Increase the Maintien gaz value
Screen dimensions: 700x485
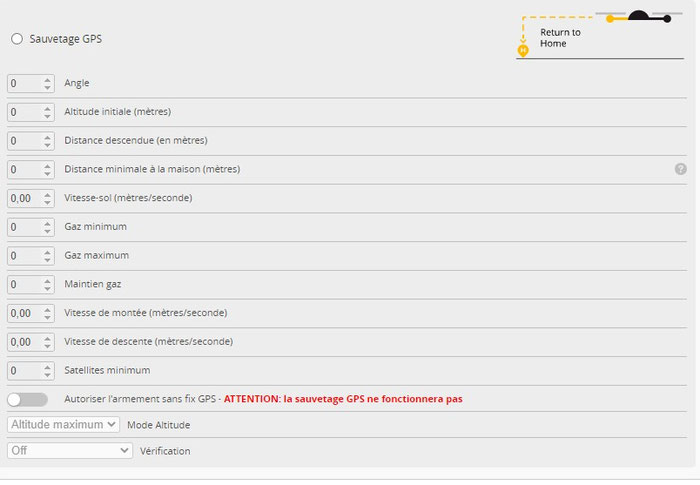(x=47, y=281)
